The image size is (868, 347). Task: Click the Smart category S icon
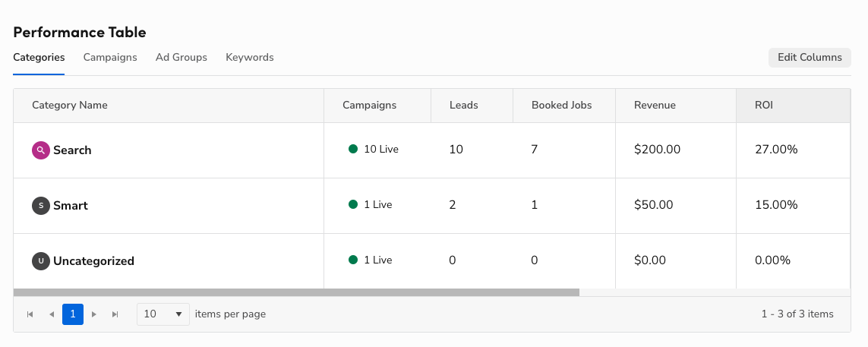[41, 206]
